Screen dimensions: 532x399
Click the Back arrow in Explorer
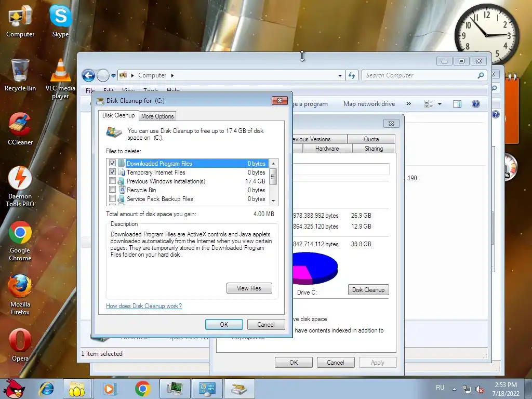pos(88,75)
